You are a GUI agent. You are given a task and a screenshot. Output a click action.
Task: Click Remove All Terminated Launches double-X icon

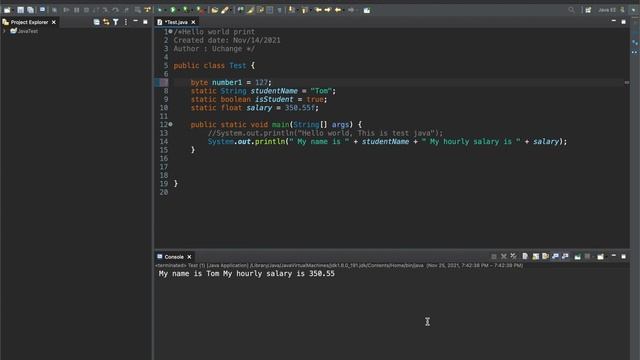point(513,256)
